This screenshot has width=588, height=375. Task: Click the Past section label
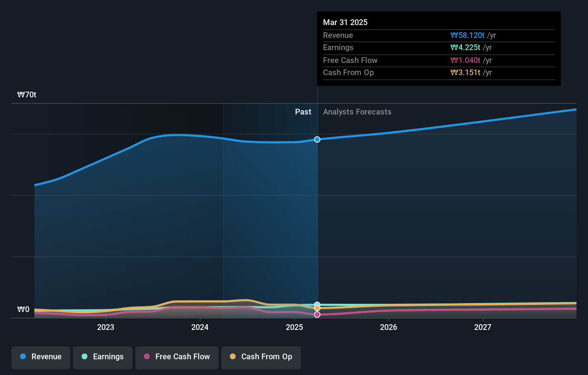pyautogui.click(x=303, y=112)
